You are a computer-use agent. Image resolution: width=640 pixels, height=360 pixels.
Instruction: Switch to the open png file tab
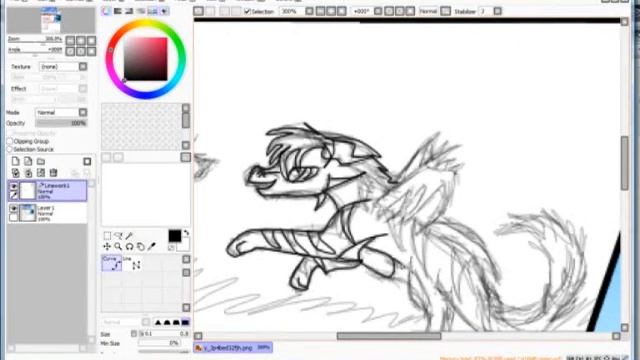point(233,348)
